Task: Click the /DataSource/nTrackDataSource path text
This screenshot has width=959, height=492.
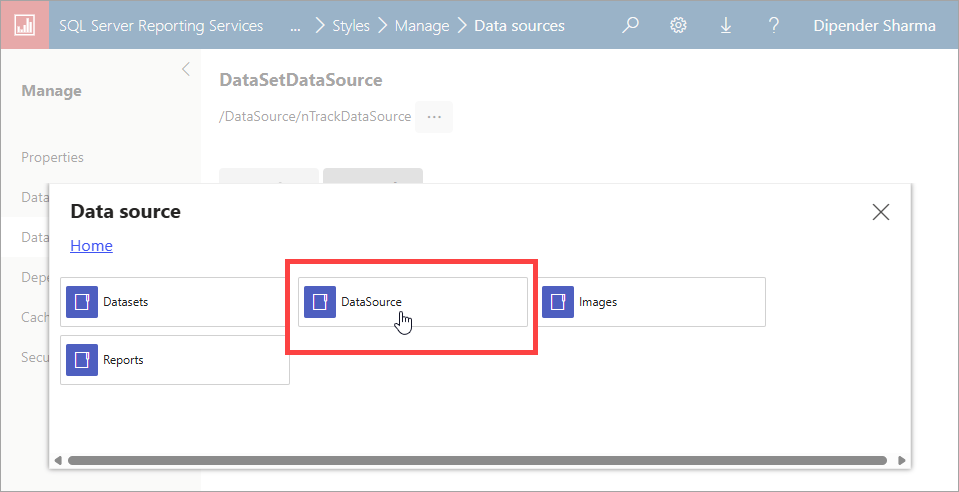Action: pos(315,116)
